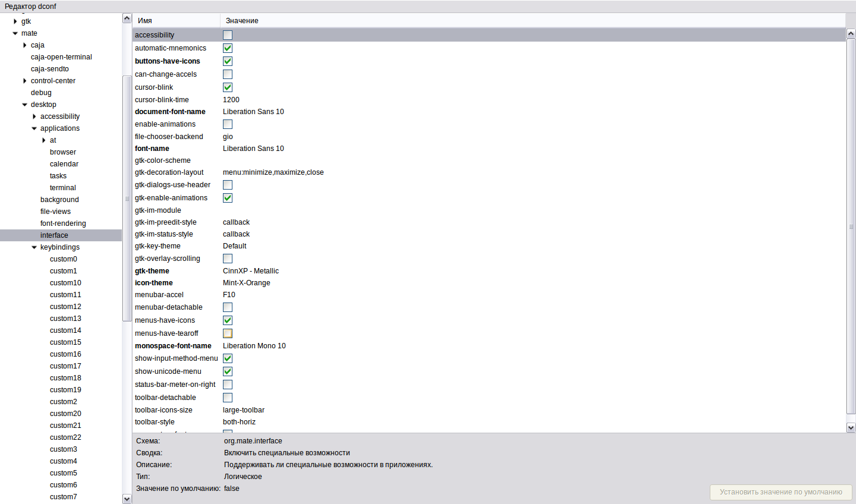856x504 pixels.
Task: Select icon-theme value Mint-X-Orange
Action: (247, 283)
